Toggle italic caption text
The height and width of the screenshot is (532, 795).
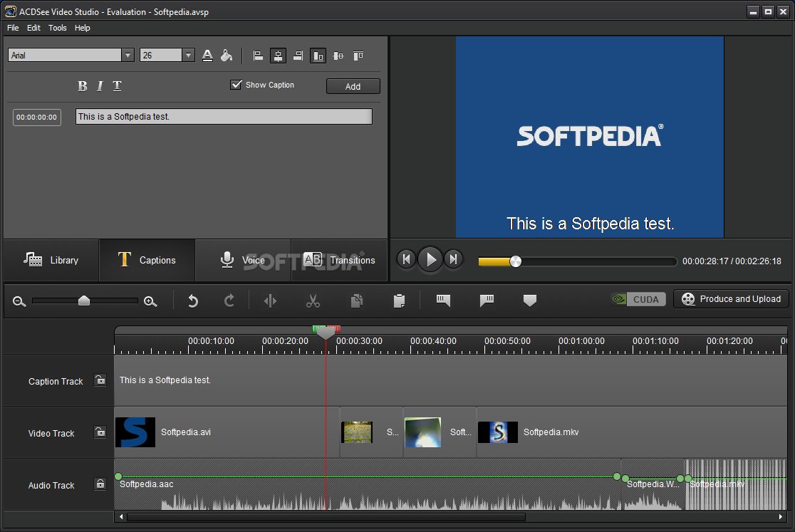100,86
